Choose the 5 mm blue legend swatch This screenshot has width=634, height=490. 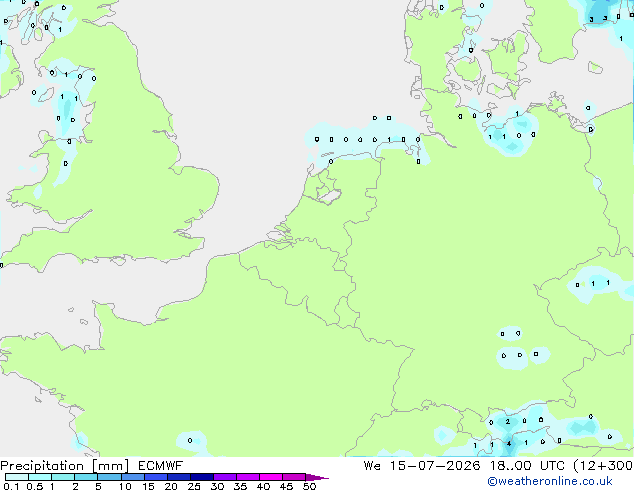point(109,477)
